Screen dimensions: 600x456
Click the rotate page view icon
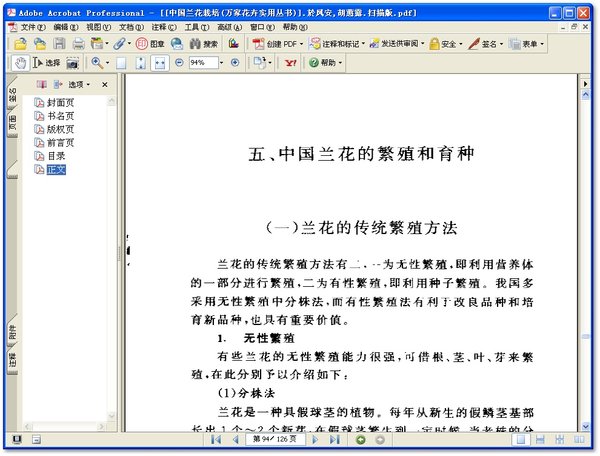click(x=260, y=63)
